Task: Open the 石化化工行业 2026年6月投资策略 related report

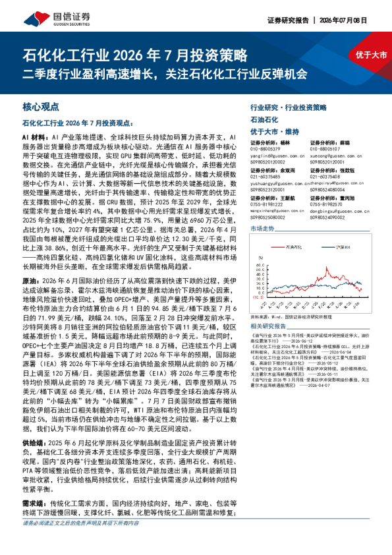Action: 310,349
